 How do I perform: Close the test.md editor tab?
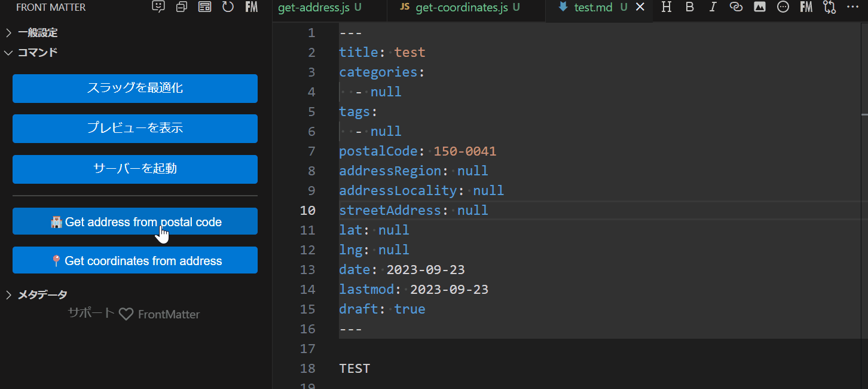tap(640, 8)
